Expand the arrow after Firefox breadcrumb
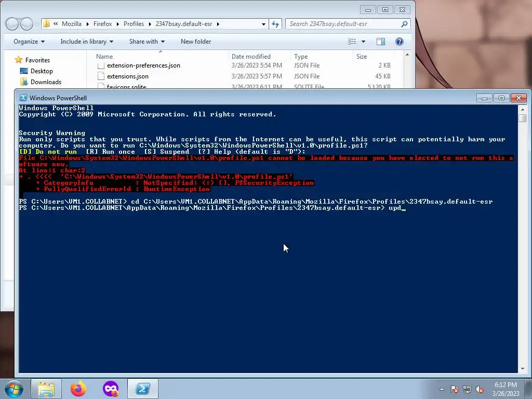This screenshot has width=532, height=399. point(118,24)
